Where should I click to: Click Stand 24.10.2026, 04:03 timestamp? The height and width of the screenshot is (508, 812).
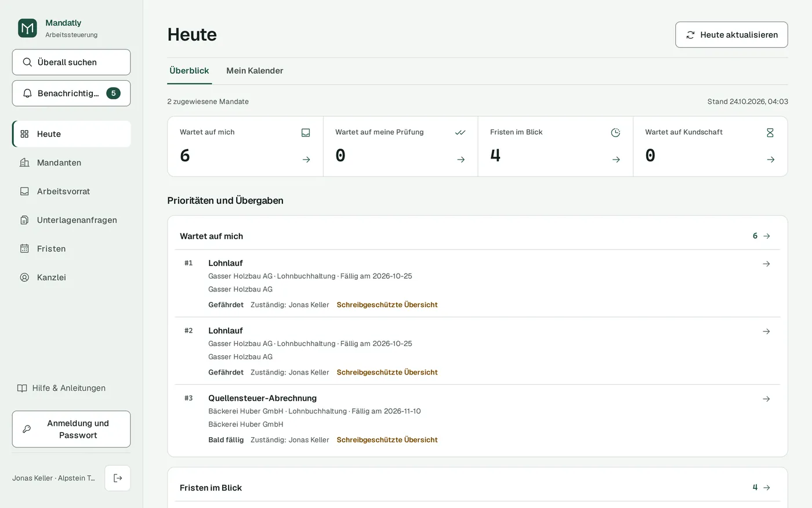748,102
